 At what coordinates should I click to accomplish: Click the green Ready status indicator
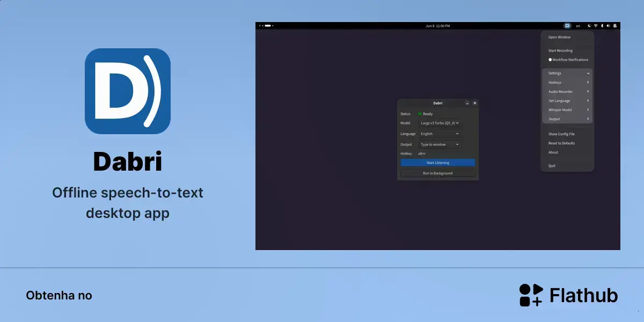coord(420,114)
